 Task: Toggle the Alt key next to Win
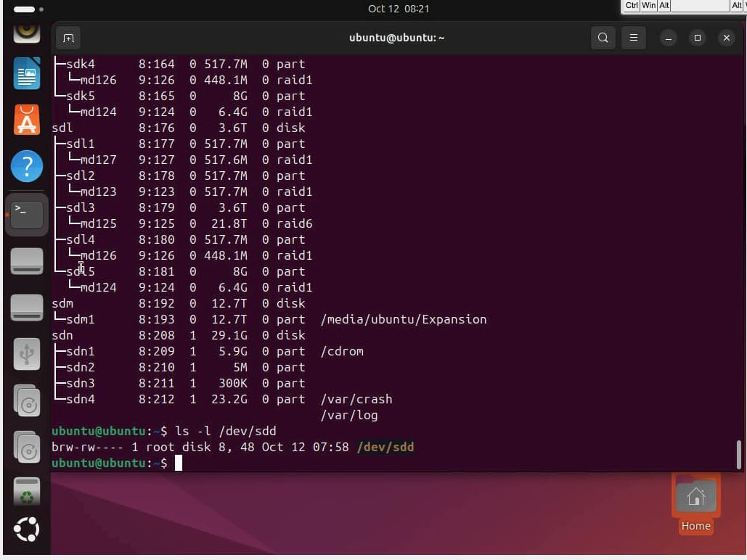664,6
